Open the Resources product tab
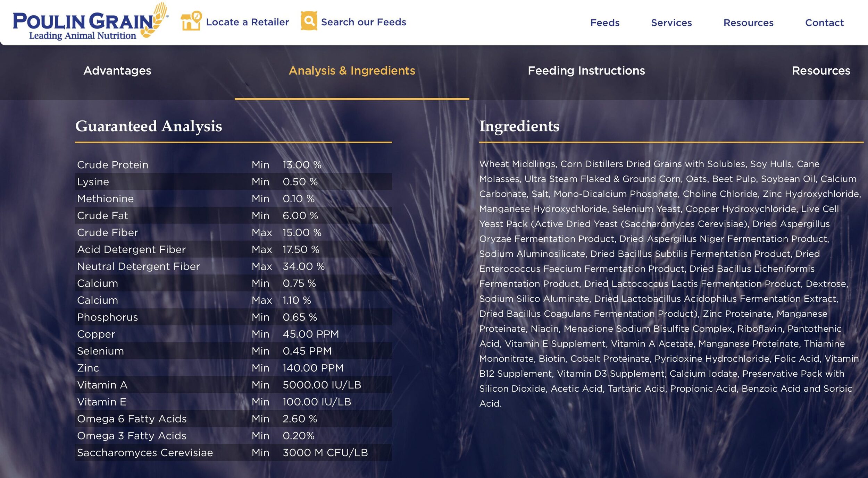This screenshot has height=478, width=868. click(820, 71)
